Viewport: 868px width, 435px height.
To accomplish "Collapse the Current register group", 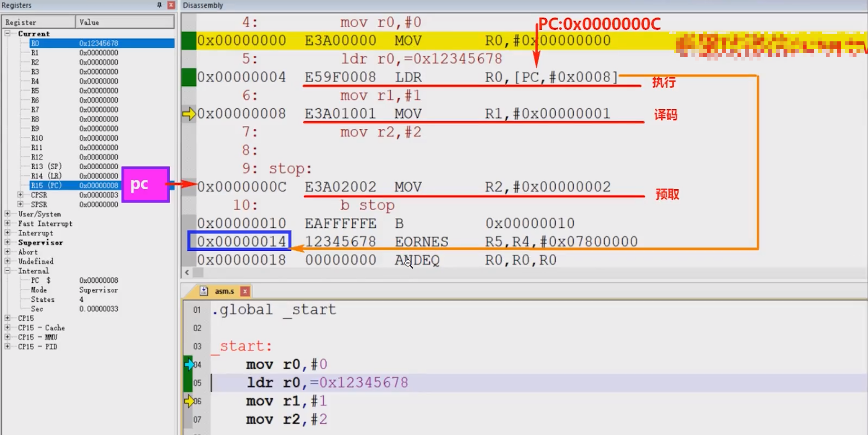I will (8, 34).
